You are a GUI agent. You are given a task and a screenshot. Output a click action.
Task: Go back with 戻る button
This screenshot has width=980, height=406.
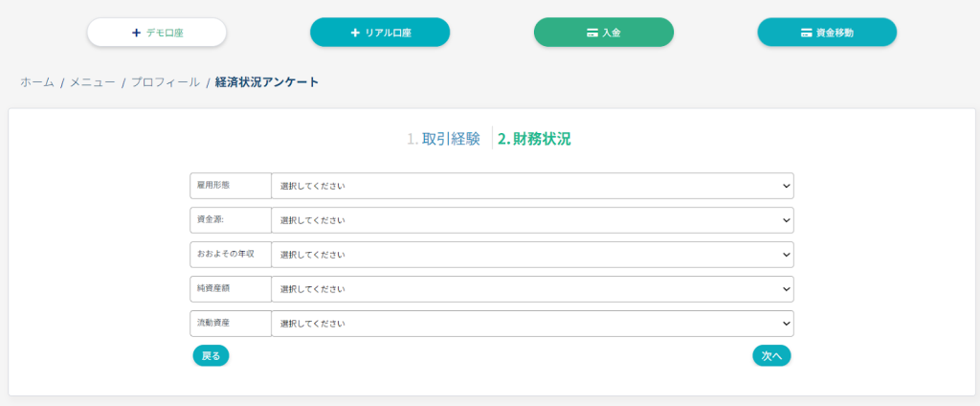click(211, 355)
